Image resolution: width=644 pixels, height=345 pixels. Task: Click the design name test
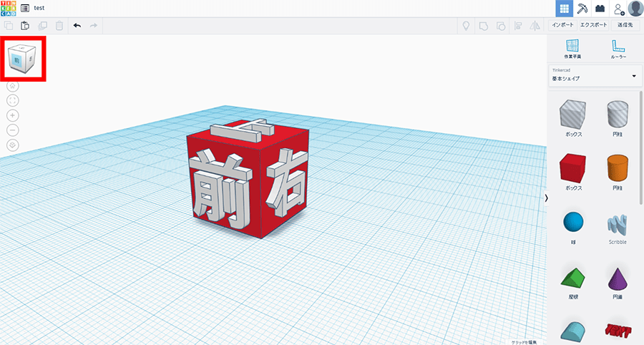(39, 8)
